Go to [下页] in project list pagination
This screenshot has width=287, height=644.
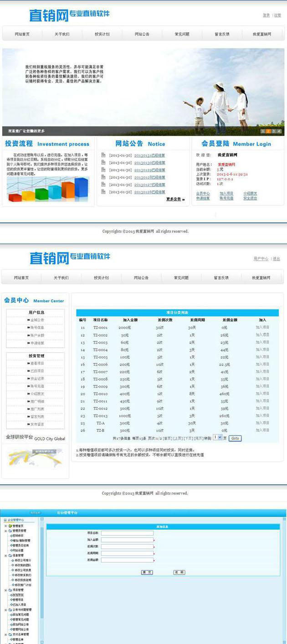tap(188, 438)
